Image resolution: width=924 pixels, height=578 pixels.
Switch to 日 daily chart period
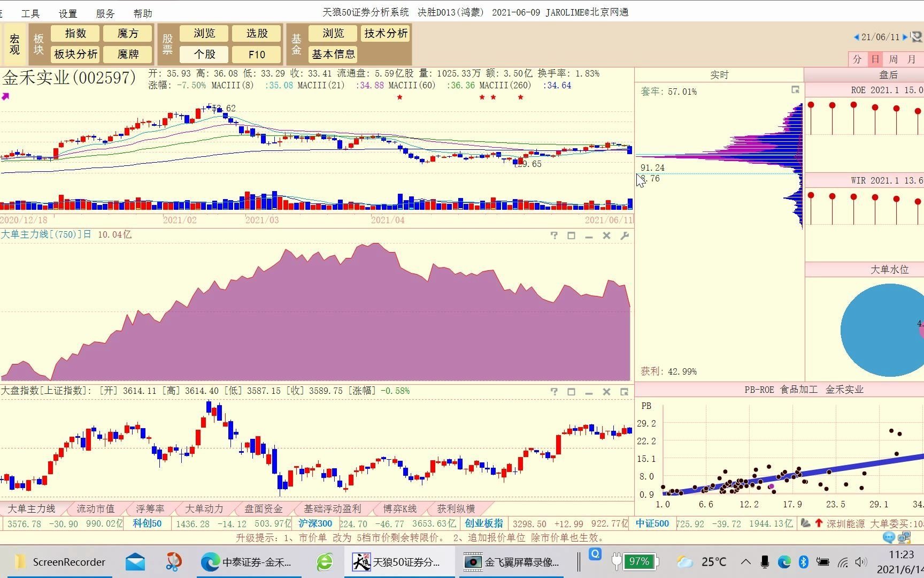click(x=875, y=59)
